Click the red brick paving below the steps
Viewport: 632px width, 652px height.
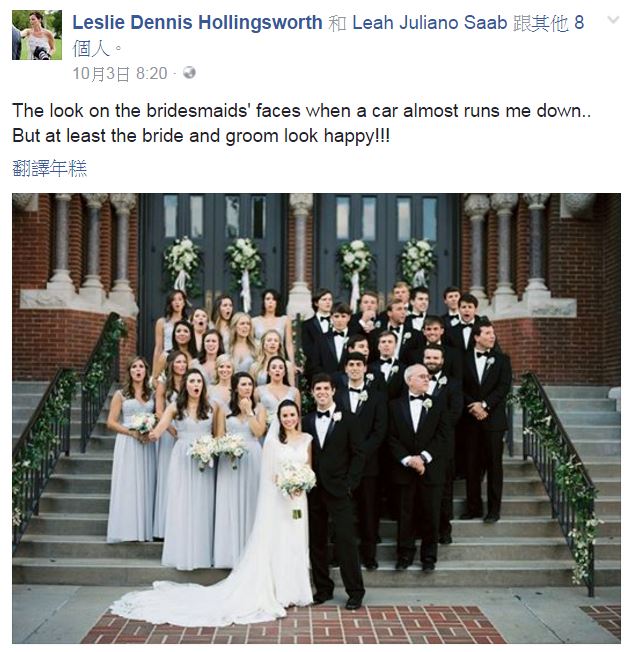click(x=291, y=624)
